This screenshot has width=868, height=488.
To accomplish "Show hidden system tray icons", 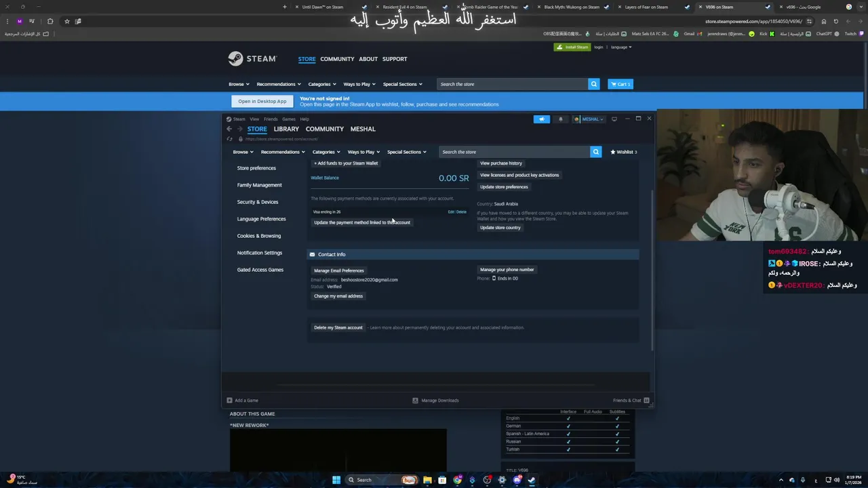I will tap(781, 480).
